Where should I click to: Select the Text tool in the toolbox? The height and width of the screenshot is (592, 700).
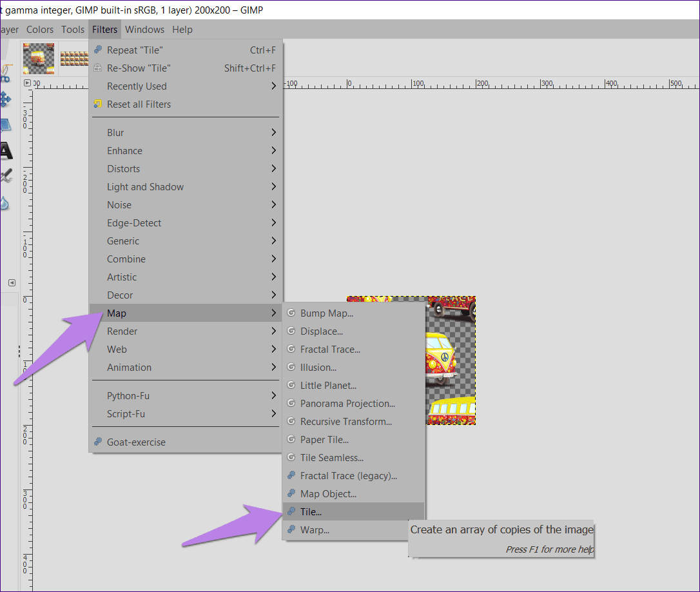pos(6,151)
